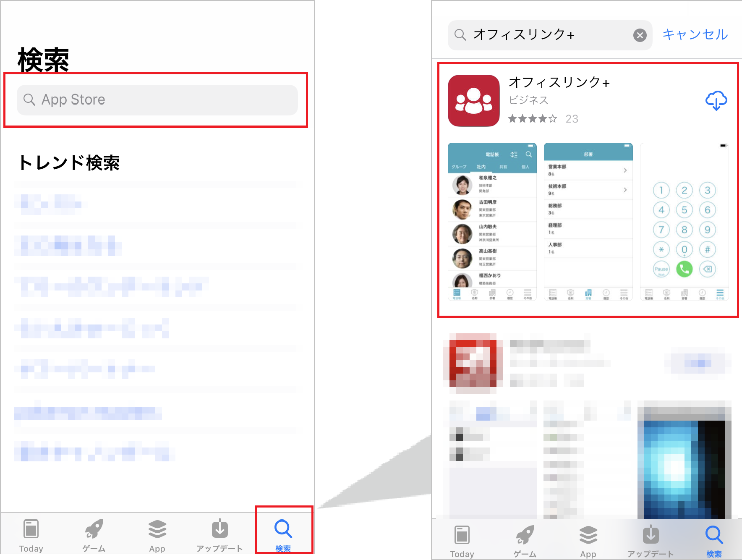
Task: Tap the star rating under オフィスリンク+
Action: (533, 119)
